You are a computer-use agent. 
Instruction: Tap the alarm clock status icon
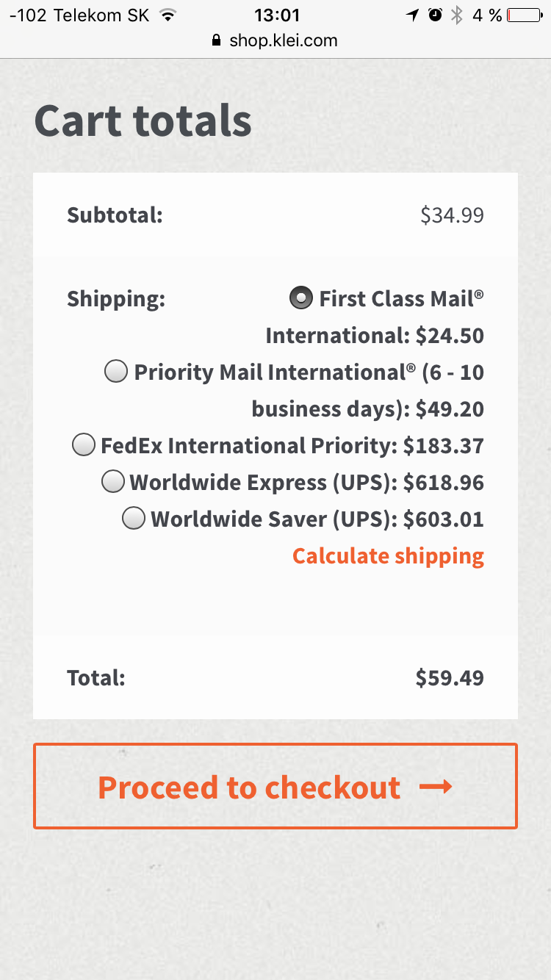click(435, 15)
